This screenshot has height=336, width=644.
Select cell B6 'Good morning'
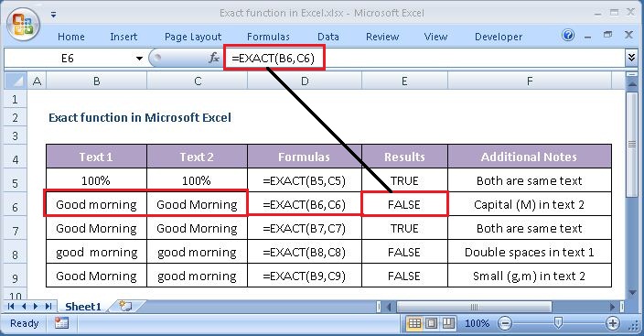click(96, 204)
